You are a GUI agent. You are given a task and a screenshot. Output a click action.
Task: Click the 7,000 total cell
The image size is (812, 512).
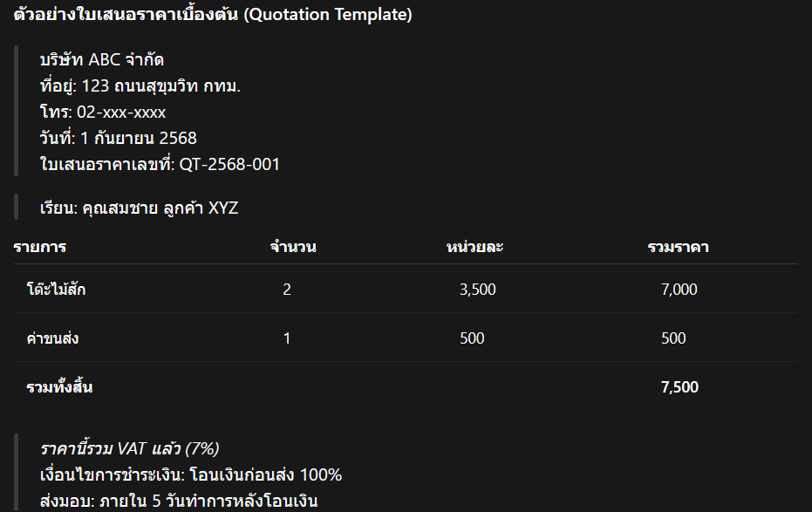[x=679, y=290]
